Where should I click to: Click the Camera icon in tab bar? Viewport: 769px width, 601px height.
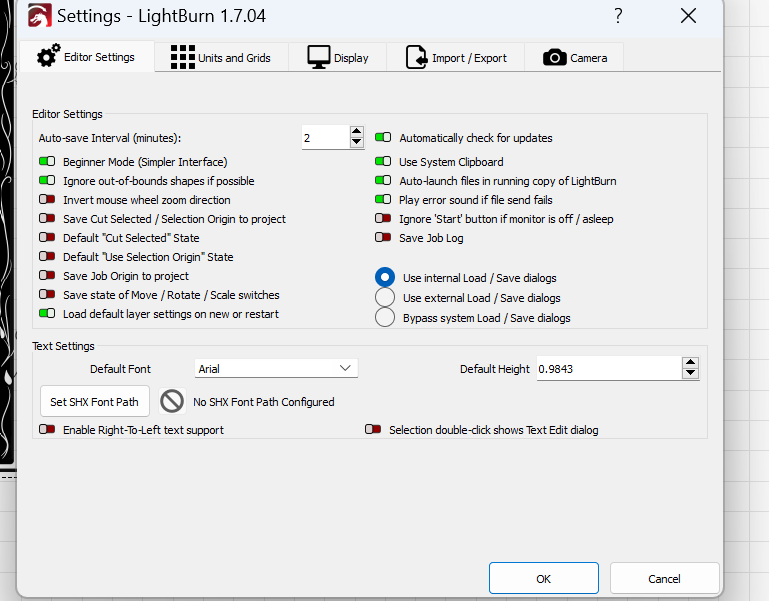555,57
